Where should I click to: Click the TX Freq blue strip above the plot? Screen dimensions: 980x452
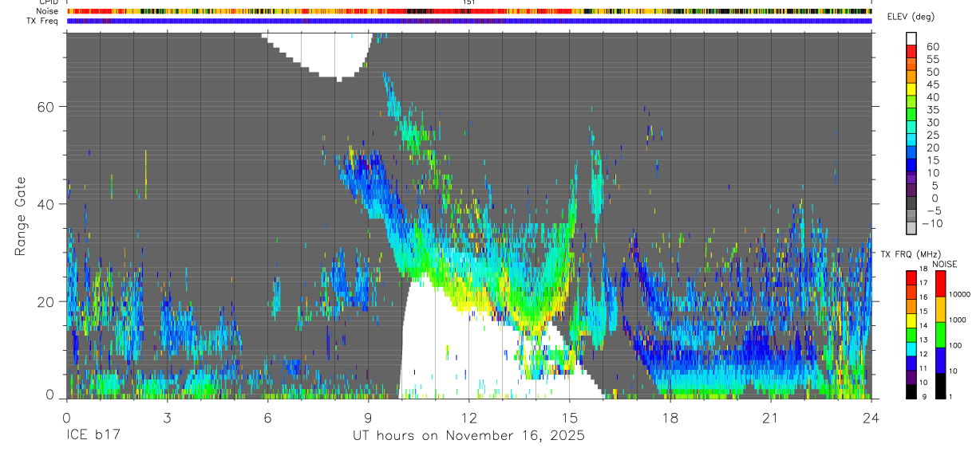(468, 21)
